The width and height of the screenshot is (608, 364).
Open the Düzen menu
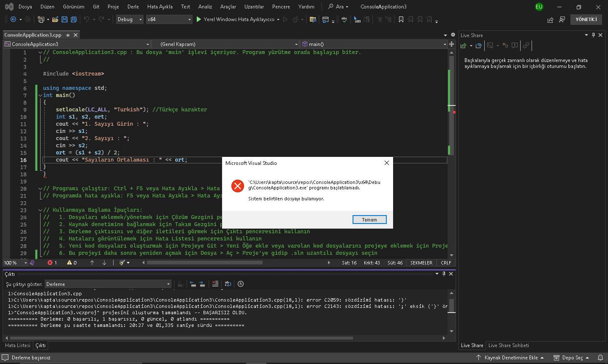47,7
